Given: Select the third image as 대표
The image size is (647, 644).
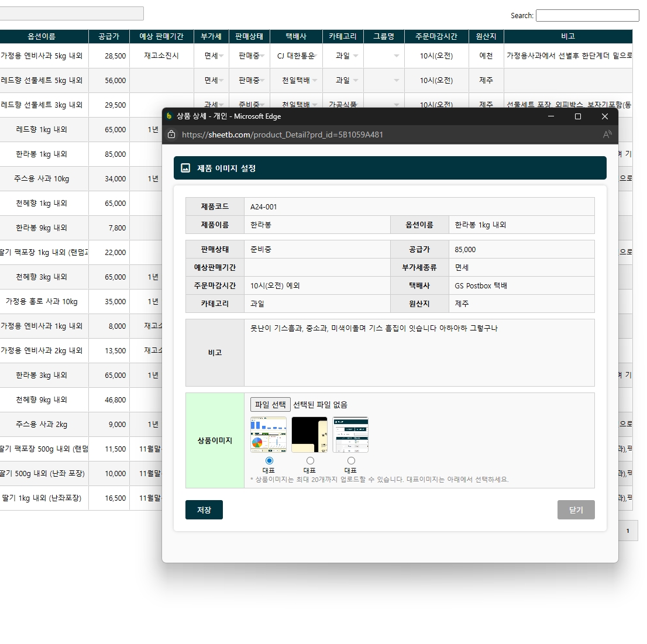Looking at the screenshot, I should click(351, 460).
